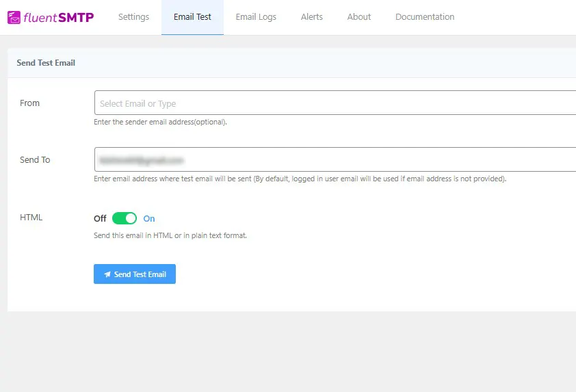Toggle the HTML format switch

click(125, 218)
